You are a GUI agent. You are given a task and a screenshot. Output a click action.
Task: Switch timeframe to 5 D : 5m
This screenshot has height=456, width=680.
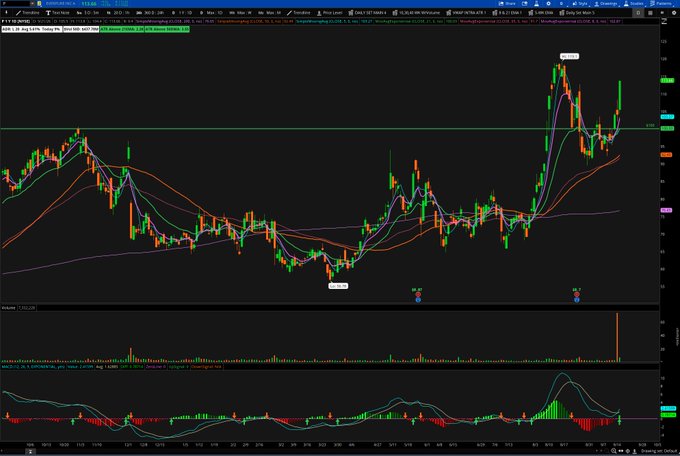[88, 13]
